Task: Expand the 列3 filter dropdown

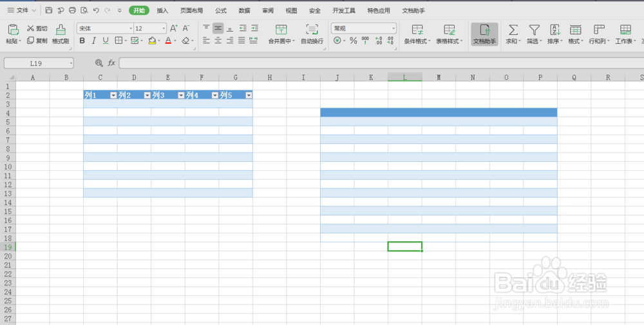Action: (181, 95)
